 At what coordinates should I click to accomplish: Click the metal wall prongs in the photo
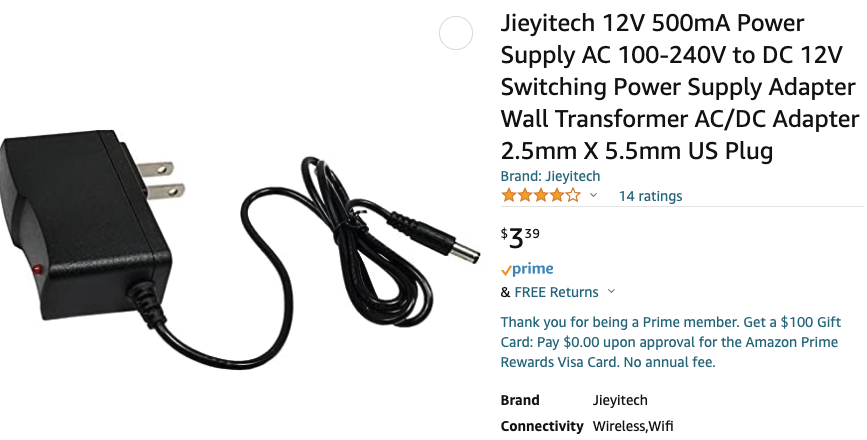pyautogui.click(x=160, y=180)
